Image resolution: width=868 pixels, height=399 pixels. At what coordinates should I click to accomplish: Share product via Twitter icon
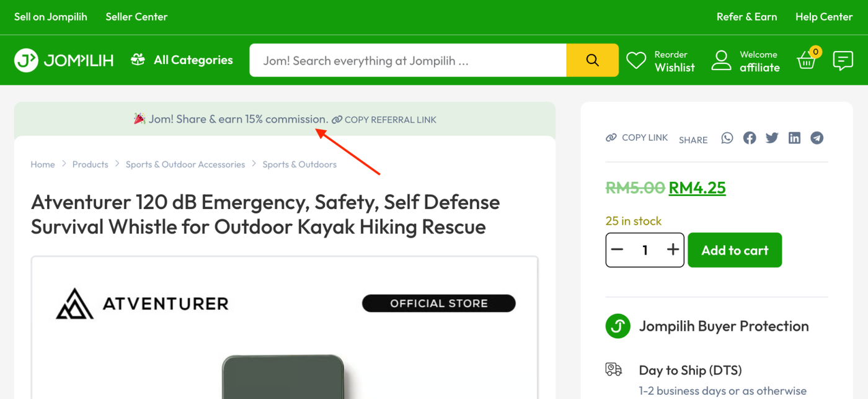click(772, 138)
